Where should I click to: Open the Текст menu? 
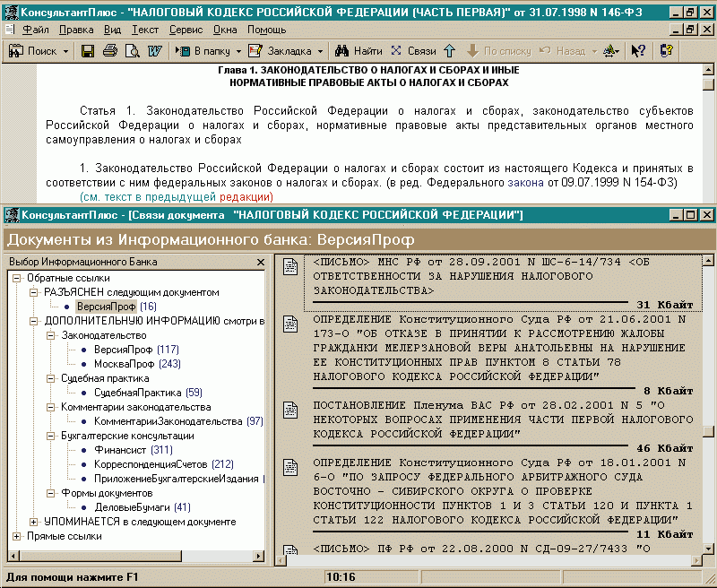pyautogui.click(x=145, y=30)
